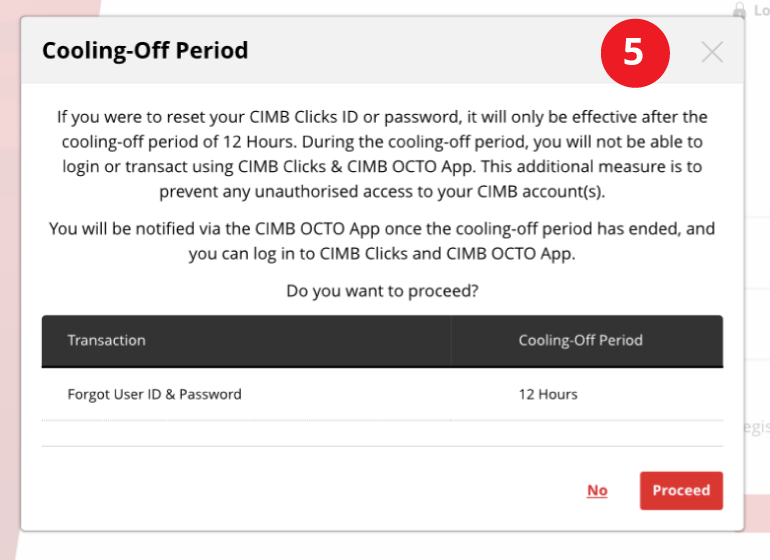Click the partially hidden 'egis' register text
This screenshot has height=560, width=770.
pyautogui.click(x=757, y=427)
